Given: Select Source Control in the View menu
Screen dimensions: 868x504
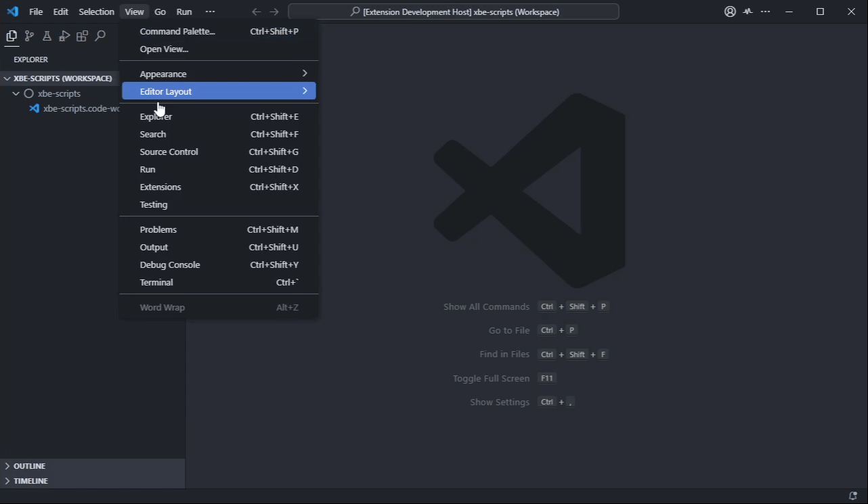Looking at the screenshot, I should coord(219,152).
